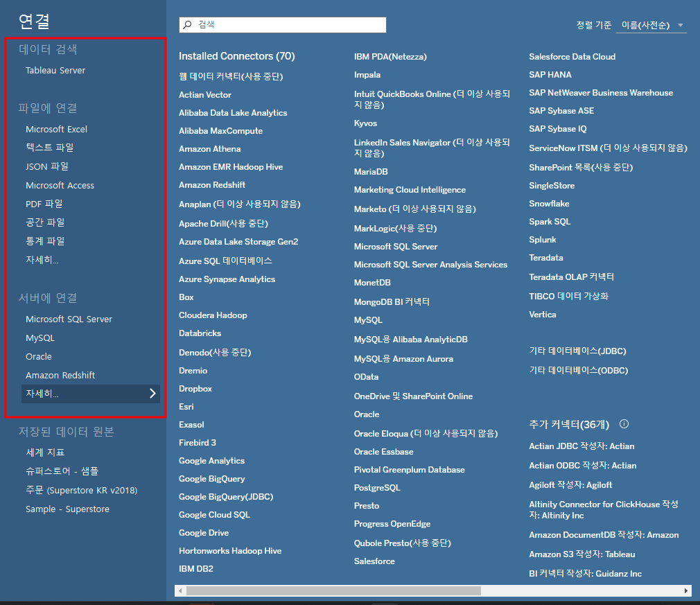Open Microsoft Access connection
This screenshot has height=605, width=700.
click(60, 185)
